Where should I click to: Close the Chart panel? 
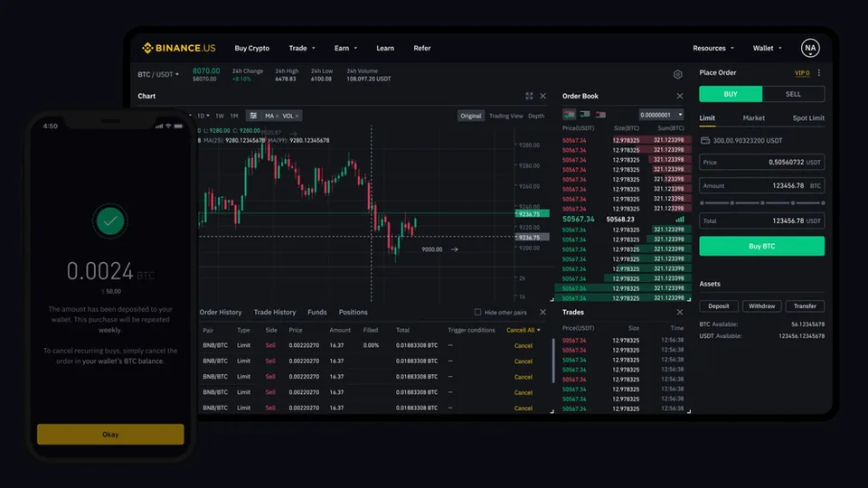coord(543,97)
